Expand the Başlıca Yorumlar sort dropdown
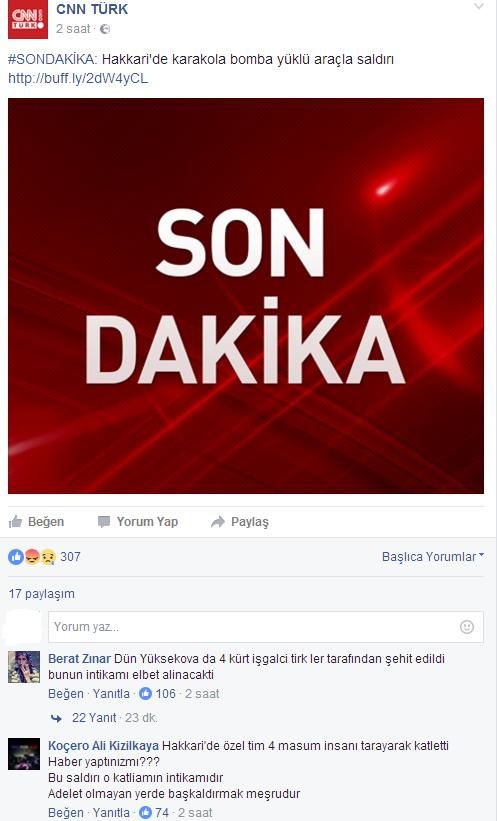This screenshot has height=821, width=497. (433, 557)
